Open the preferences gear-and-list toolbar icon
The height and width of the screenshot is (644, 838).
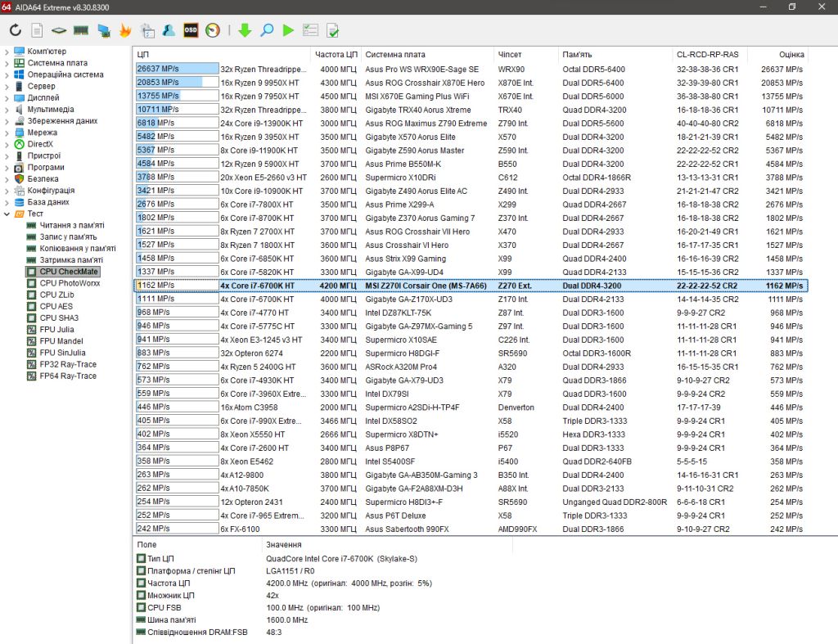coord(147,30)
